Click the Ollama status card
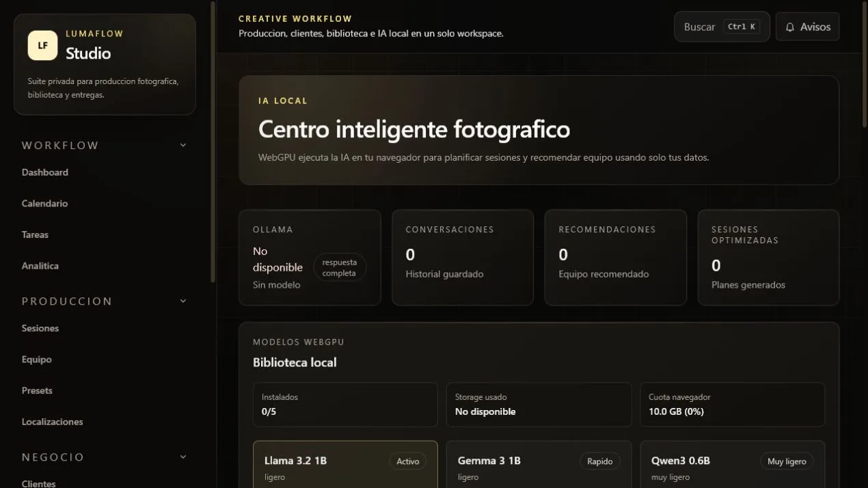Viewport: 868px width, 488px height. [x=310, y=257]
